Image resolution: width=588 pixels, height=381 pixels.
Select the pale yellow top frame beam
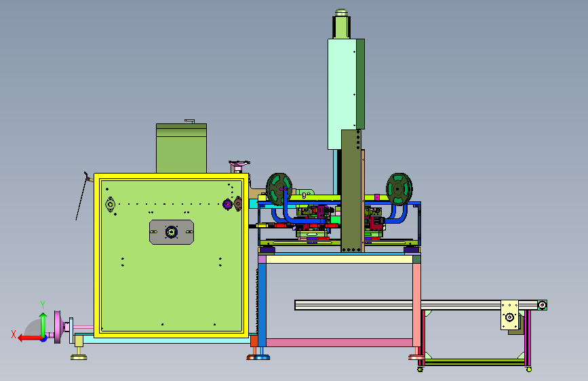[339, 260]
